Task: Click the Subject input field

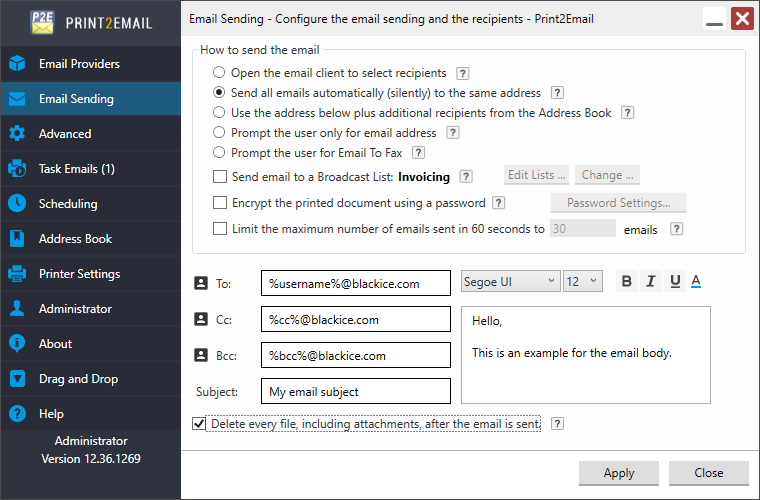Action: click(356, 391)
